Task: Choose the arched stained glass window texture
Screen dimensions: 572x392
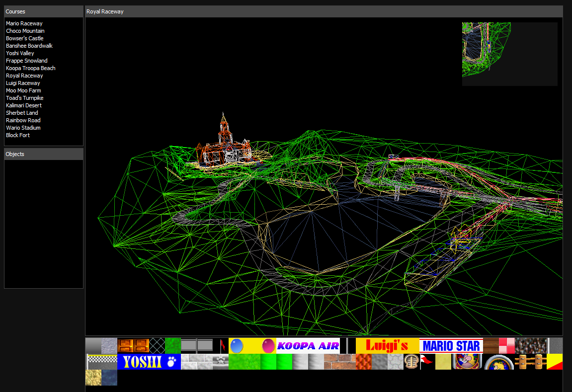Action: [499, 362]
